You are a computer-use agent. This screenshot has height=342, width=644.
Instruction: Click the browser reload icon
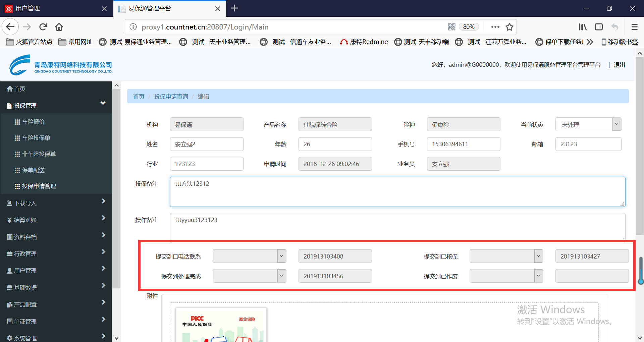coord(43,27)
